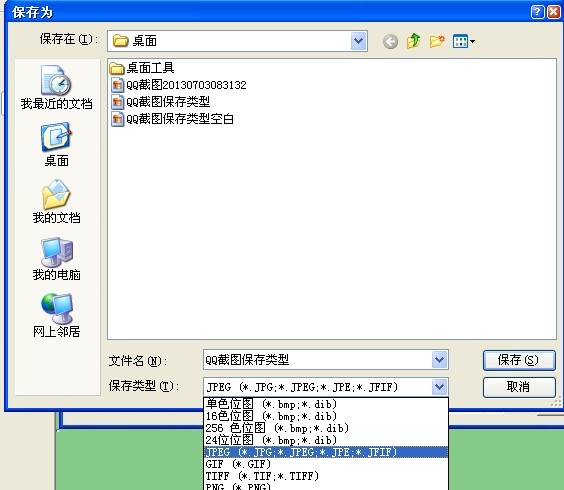Click the 文件名 text input field
564x490 pixels.
click(317, 359)
